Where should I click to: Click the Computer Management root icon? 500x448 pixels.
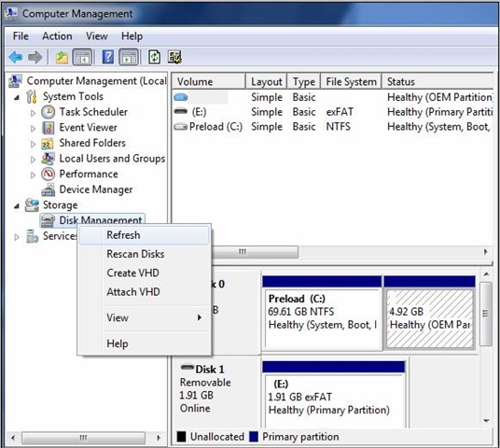pyautogui.click(x=15, y=81)
